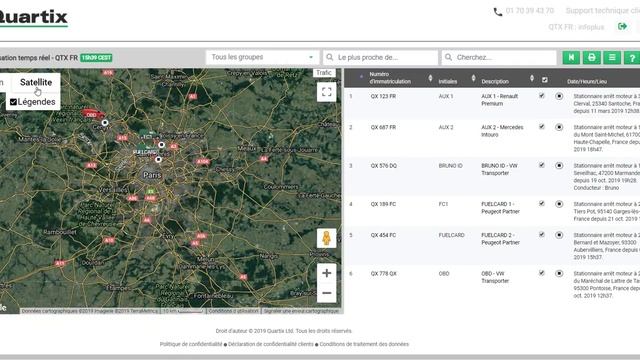Uncheck the checkbox for QX 454 FC

542,234
